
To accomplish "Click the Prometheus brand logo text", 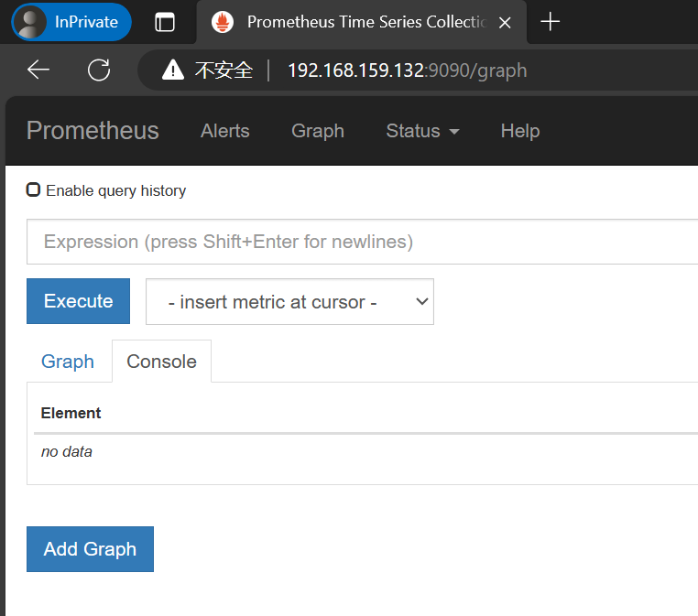I will (x=93, y=131).
